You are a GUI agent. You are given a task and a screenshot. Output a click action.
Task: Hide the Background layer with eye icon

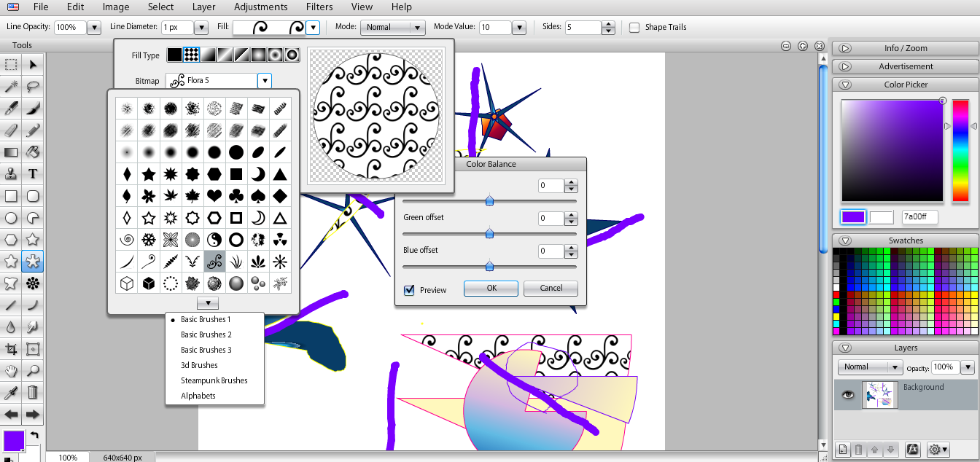point(847,394)
